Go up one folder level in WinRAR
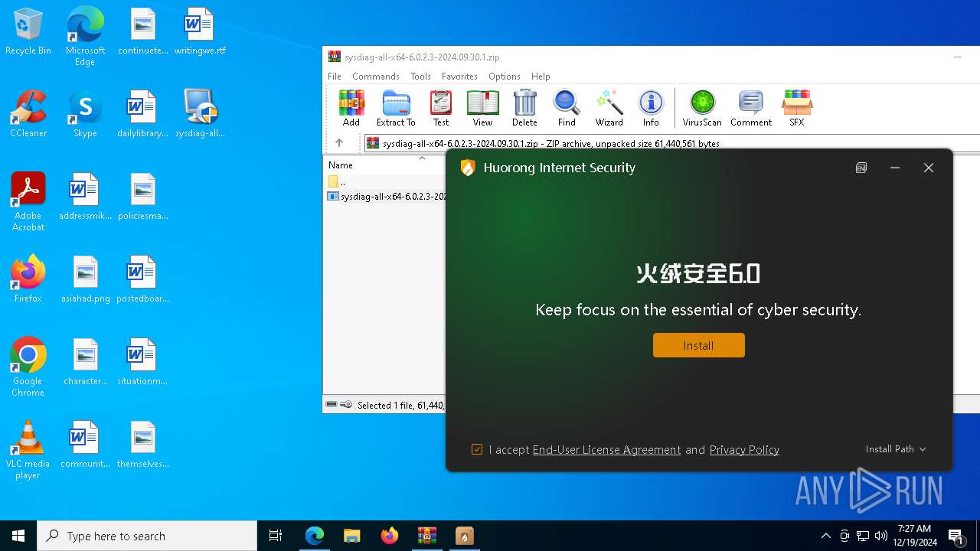Viewport: 980px width, 551px height. click(339, 143)
